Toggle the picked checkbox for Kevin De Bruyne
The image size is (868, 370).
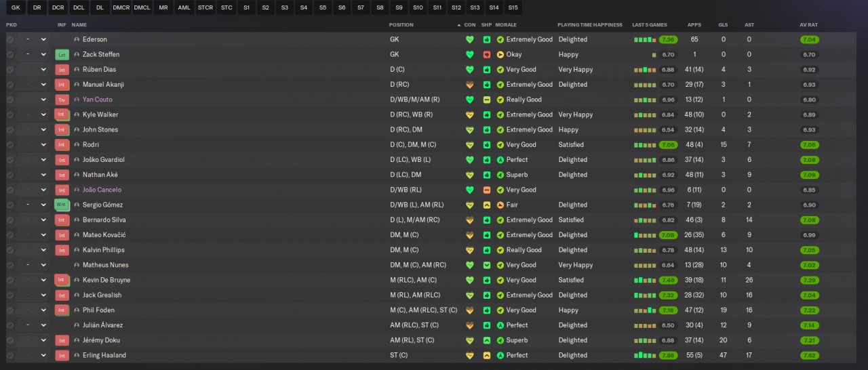9,280
